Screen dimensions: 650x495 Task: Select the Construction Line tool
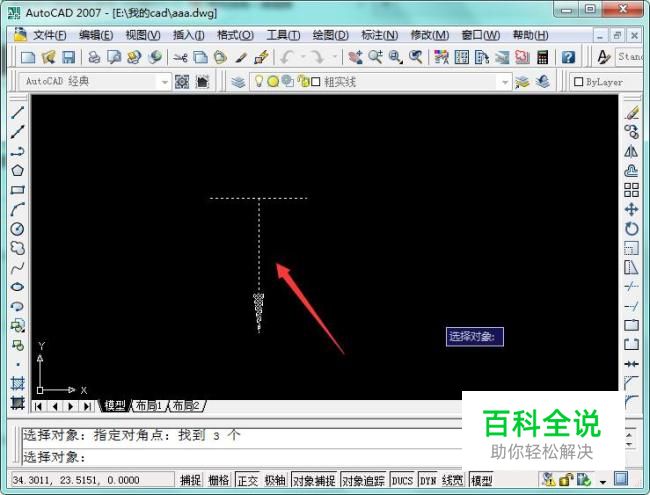pos(17,132)
